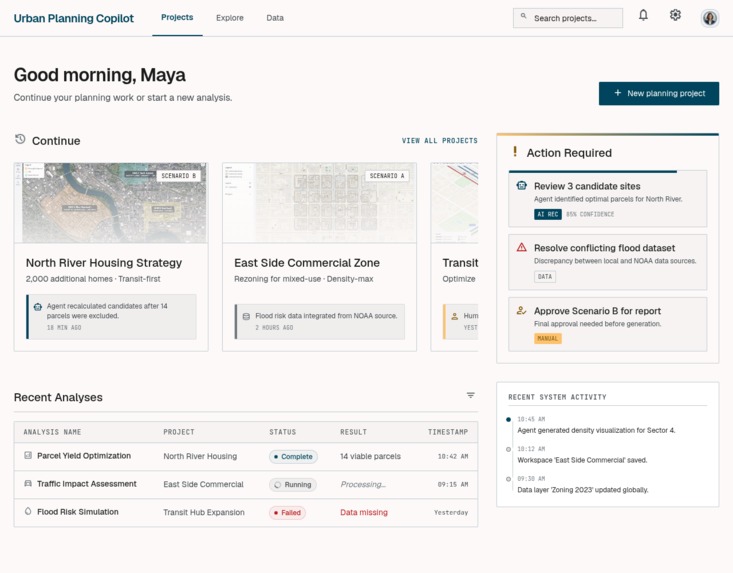Open Approve Scenario B for report action
733x573 pixels.
tap(608, 324)
